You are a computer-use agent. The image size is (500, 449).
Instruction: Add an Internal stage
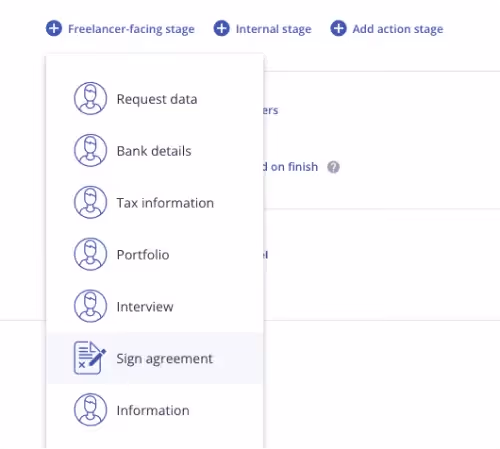coord(274,29)
